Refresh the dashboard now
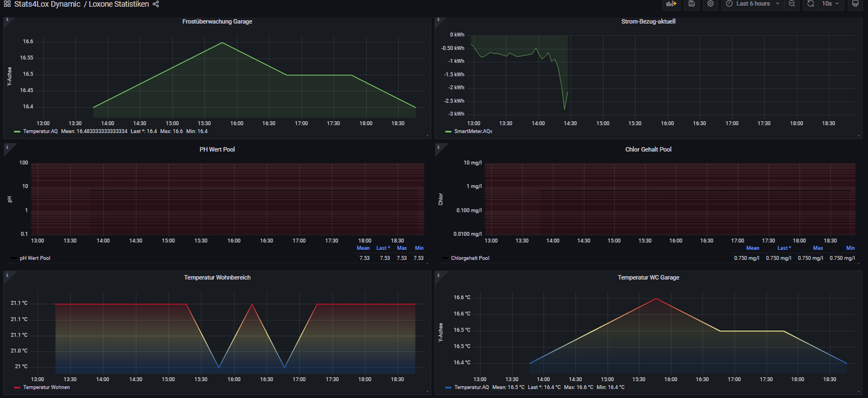This screenshot has width=868, height=398. pyautogui.click(x=810, y=4)
